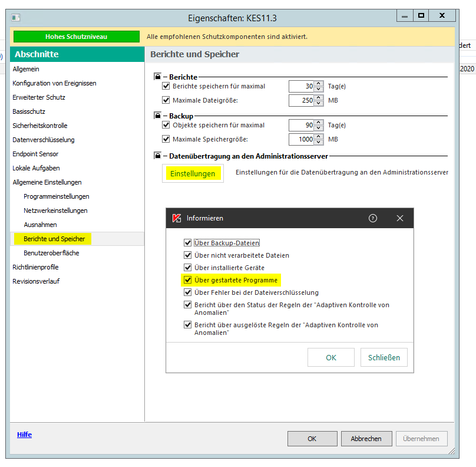The height and width of the screenshot is (467, 476).
Task: Toggle 'Maximale Speichergröße' checkbox
Action: (x=166, y=139)
